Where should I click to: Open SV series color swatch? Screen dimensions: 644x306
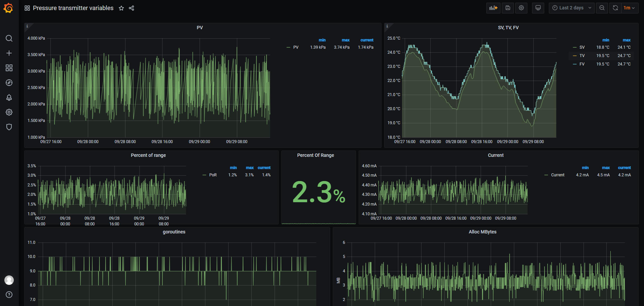click(x=575, y=47)
